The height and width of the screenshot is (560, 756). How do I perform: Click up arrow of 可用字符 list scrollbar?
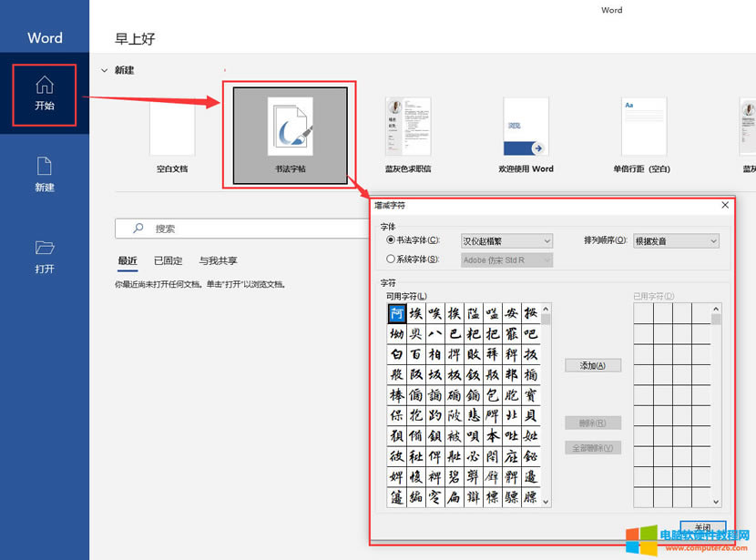pyautogui.click(x=546, y=309)
